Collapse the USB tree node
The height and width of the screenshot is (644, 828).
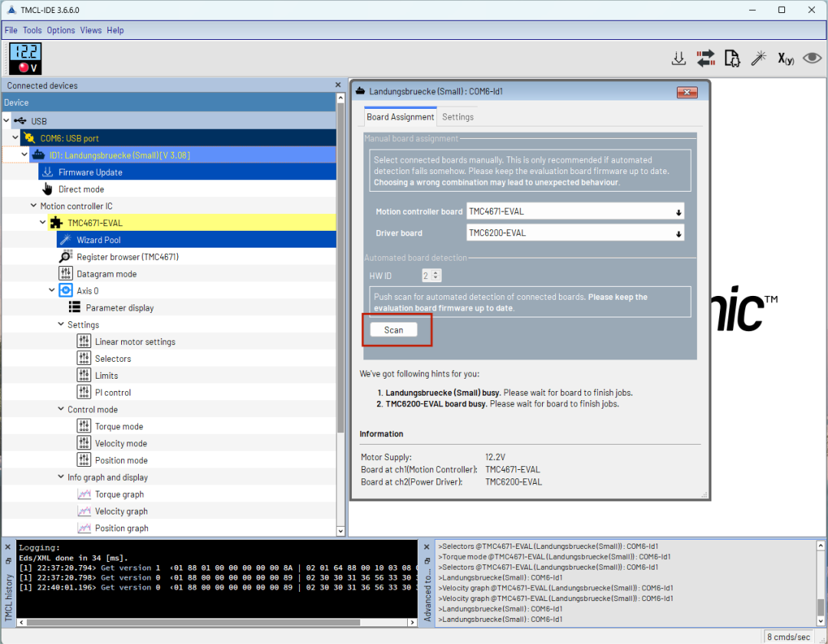pos(6,120)
